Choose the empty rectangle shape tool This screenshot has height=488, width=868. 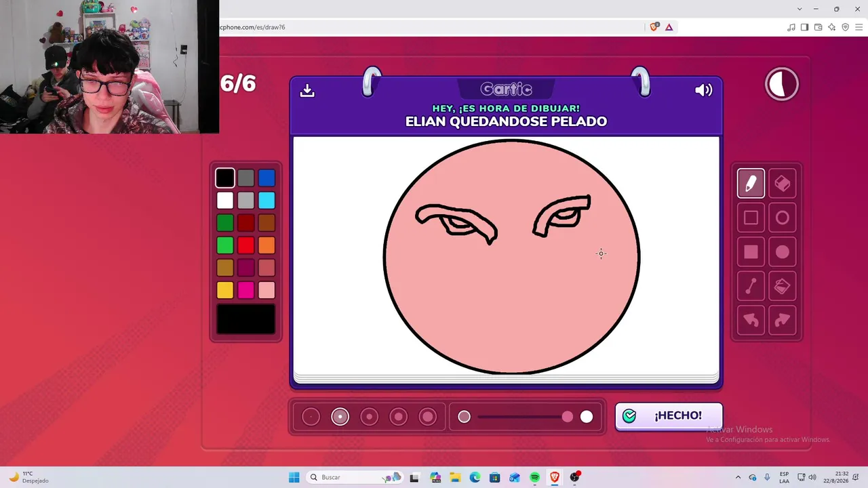(751, 218)
